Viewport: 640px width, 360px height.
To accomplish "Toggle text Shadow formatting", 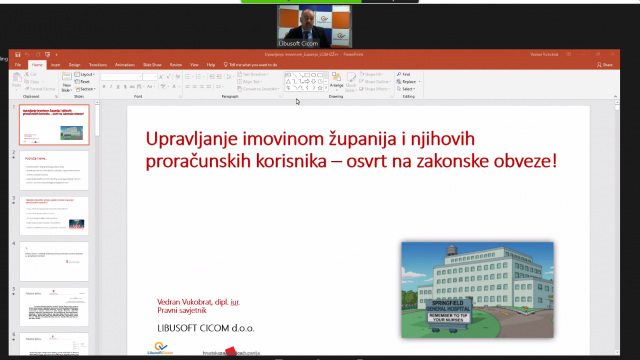I will point(125,87).
